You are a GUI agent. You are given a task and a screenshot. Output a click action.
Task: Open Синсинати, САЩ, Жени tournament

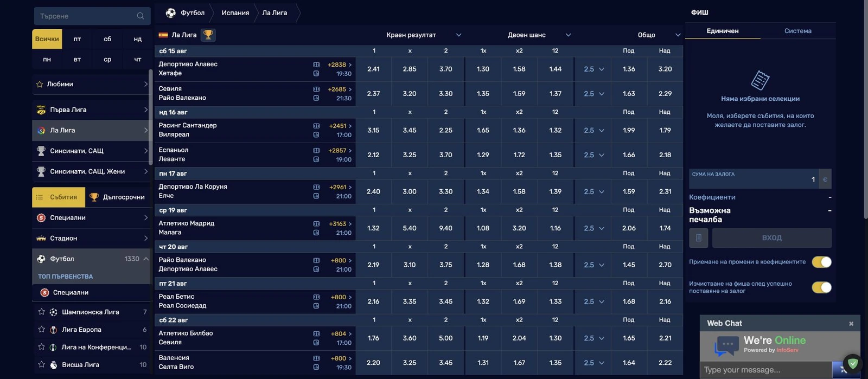point(91,171)
